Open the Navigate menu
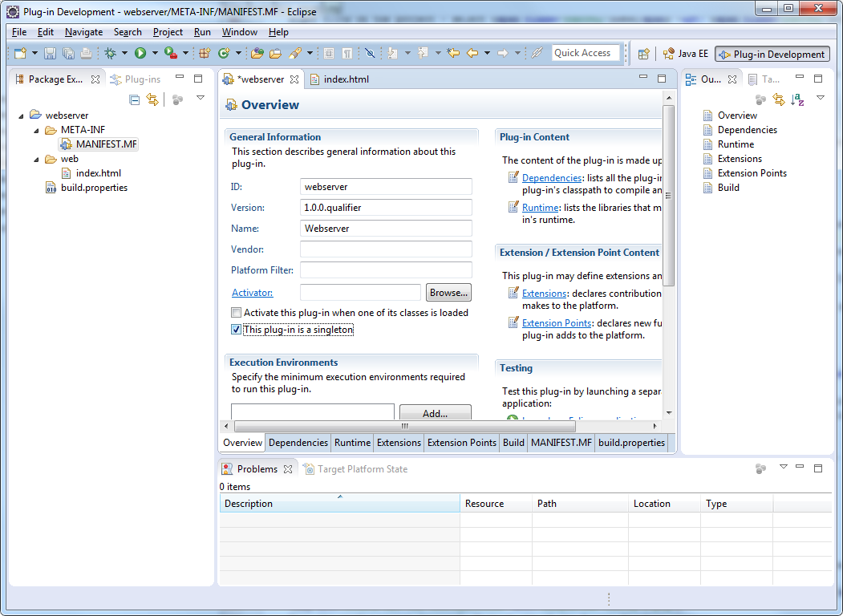 coord(84,32)
